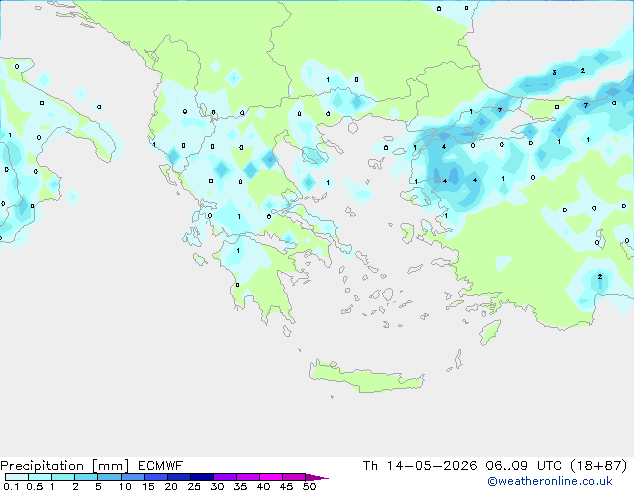The image size is (634, 490).
Task: Click the "06..09 UTC" time range text
Action: pos(523,466)
